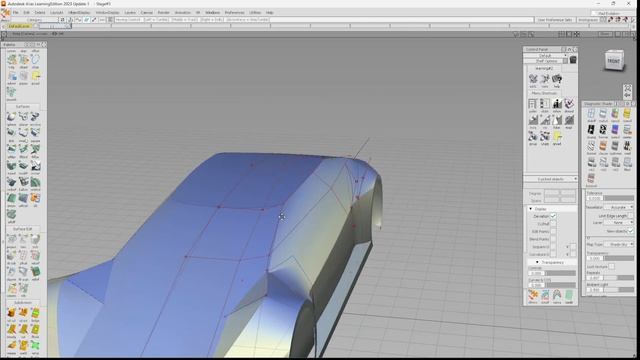Click the Alias marking-menu logo icon at top left

6,14
